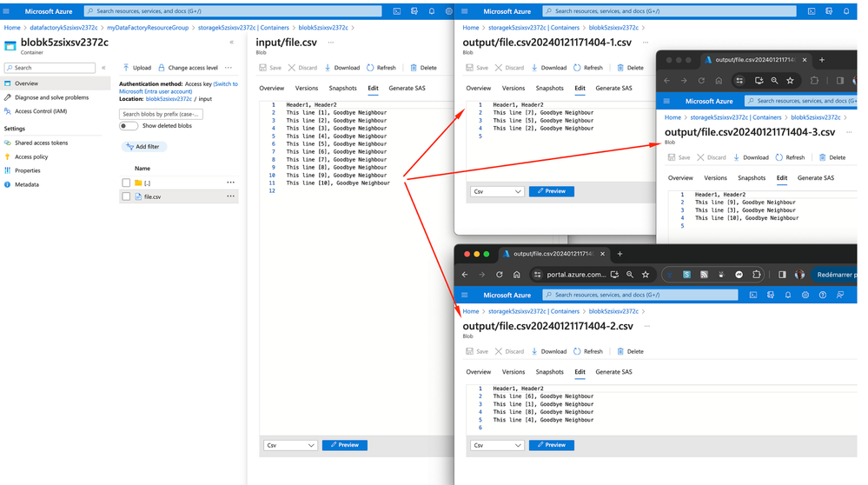The image size is (868, 485).
Task: Open ellipsis menu for file.csv row
Action: [x=231, y=196]
